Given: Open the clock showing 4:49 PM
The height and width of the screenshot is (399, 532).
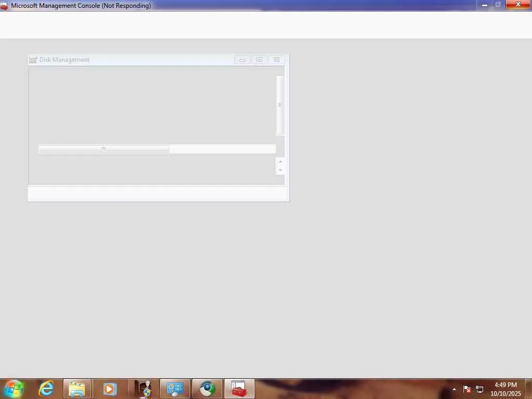Looking at the screenshot, I should pyautogui.click(x=506, y=389).
